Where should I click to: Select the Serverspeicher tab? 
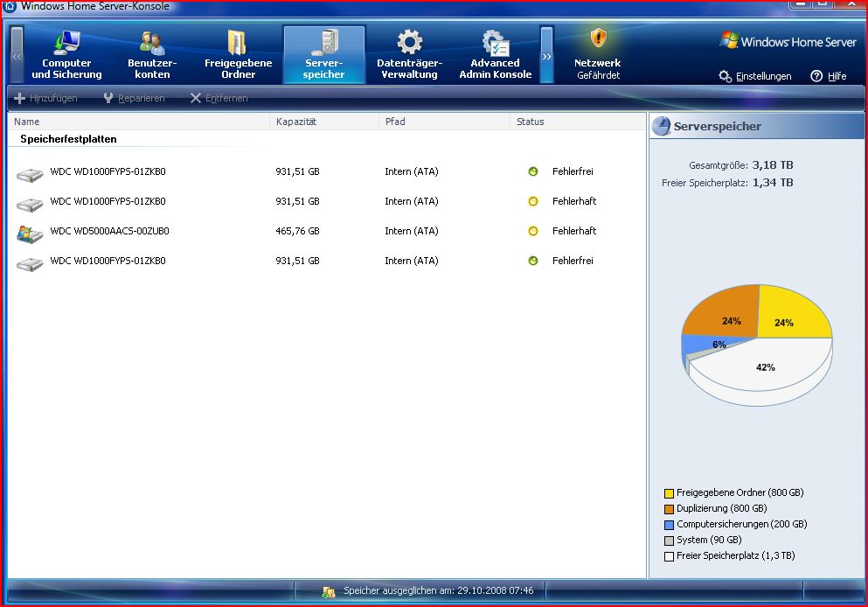pyautogui.click(x=323, y=55)
